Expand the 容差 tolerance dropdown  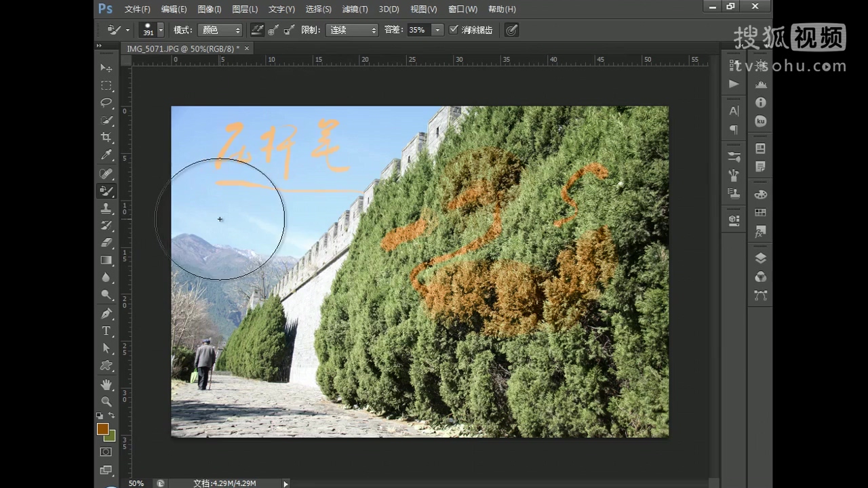(x=436, y=30)
